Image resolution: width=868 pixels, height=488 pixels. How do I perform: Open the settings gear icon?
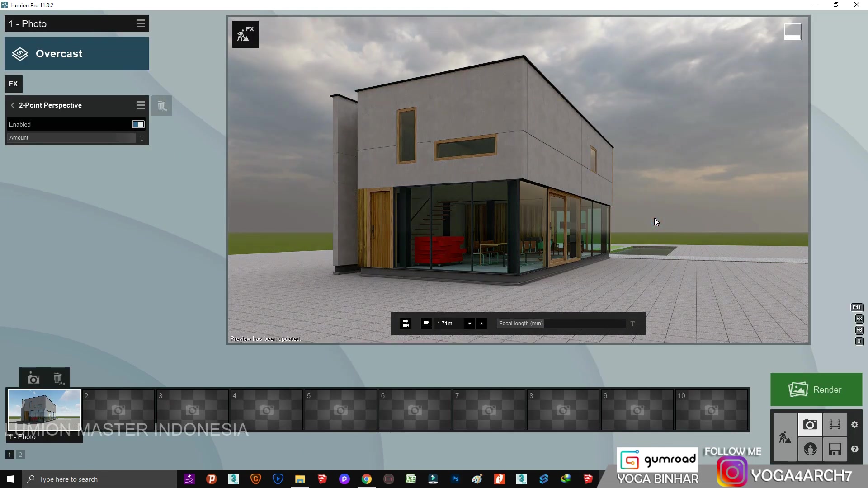[x=854, y=425]
